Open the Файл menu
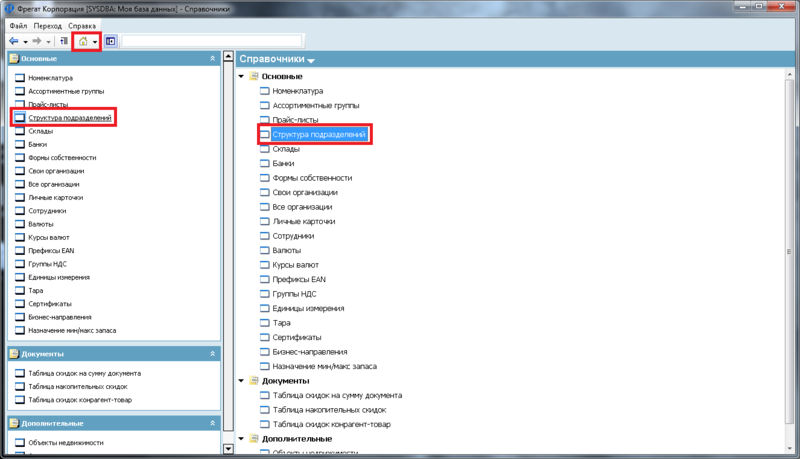The width and height of the screenshot is (800, 459). [x=18, y=26]
